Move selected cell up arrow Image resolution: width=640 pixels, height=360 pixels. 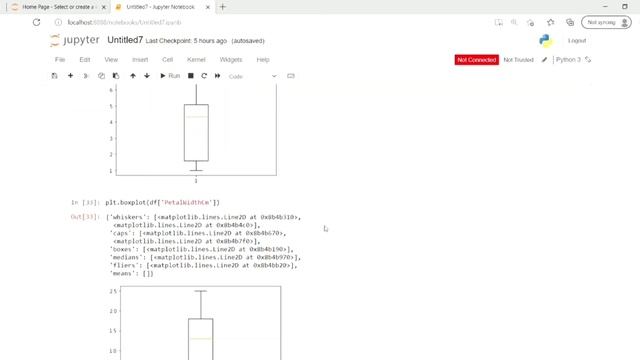point(133,76)
